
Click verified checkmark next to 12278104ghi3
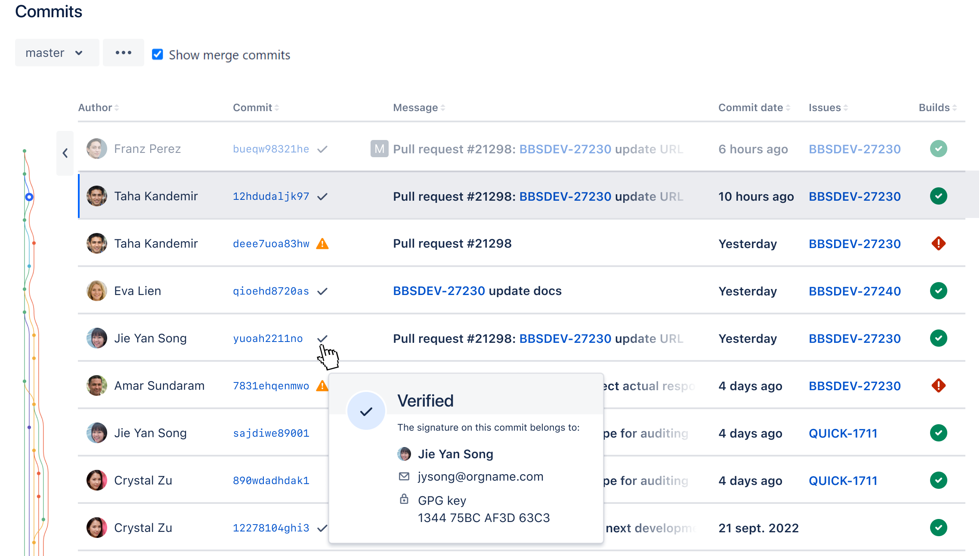click(x=322, y=528)
